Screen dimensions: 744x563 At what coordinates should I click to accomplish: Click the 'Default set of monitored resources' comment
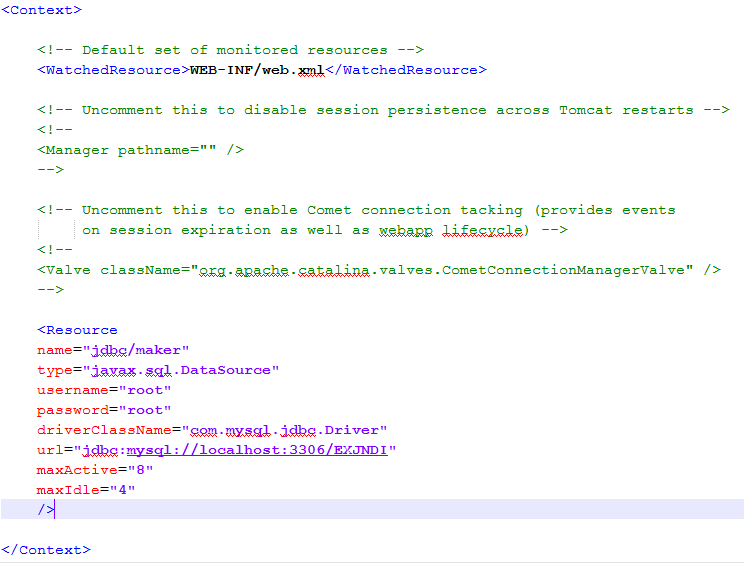231,50
